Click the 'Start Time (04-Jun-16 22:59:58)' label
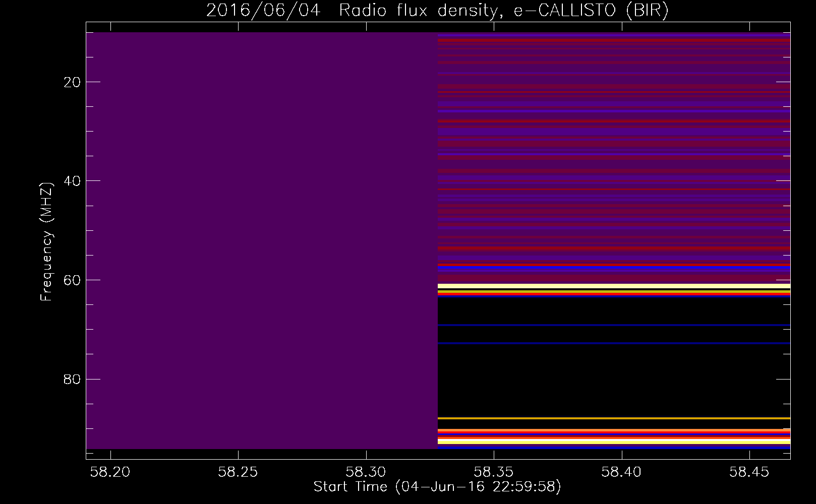816x504 pixels. [437, 487]
